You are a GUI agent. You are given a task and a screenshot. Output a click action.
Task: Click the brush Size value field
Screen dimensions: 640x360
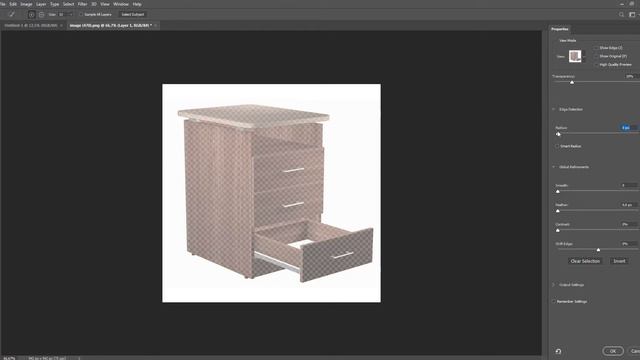coord(62,15)
